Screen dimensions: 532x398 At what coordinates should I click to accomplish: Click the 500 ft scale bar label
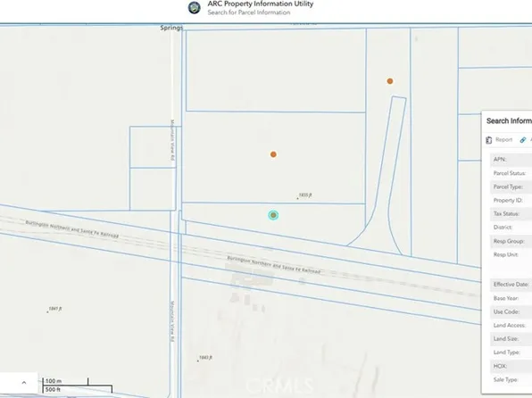[53, 389]
